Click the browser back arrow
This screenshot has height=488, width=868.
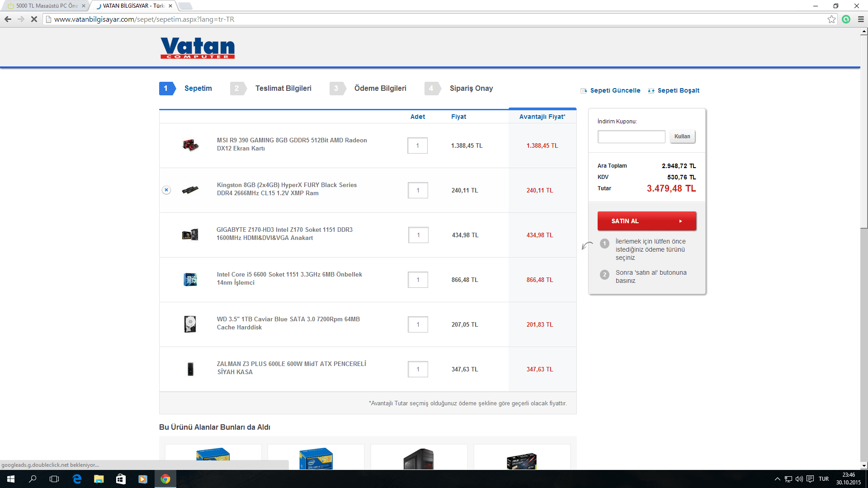pyautogui.click(x=8, y=19)
